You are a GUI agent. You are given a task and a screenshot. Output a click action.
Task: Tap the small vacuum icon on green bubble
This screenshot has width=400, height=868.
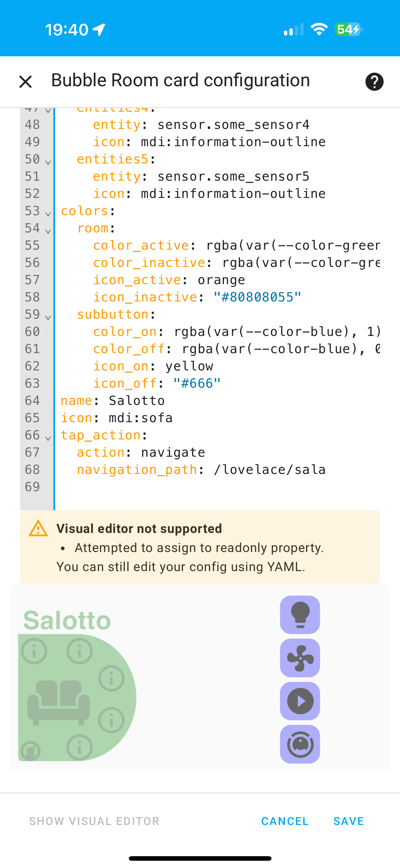[x=30, y=751]
